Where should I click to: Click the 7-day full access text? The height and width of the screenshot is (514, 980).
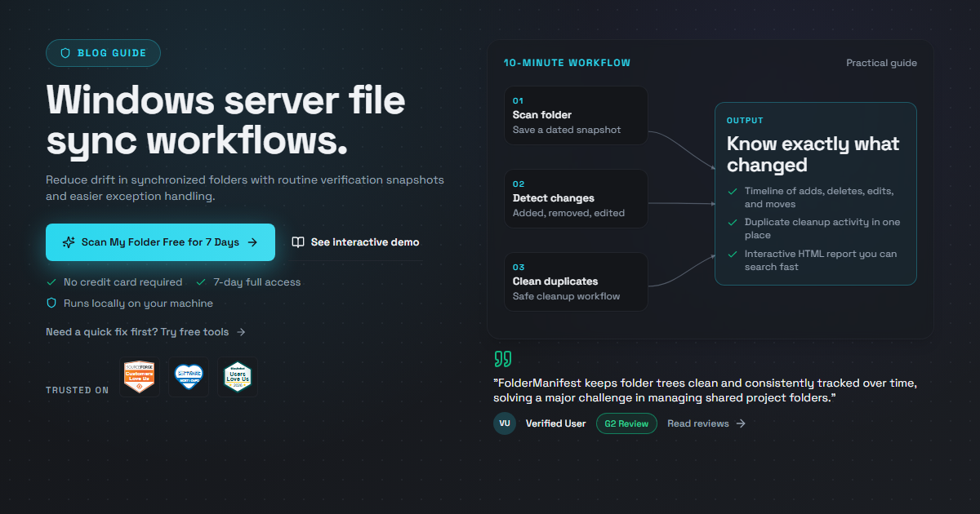[257, 282]
